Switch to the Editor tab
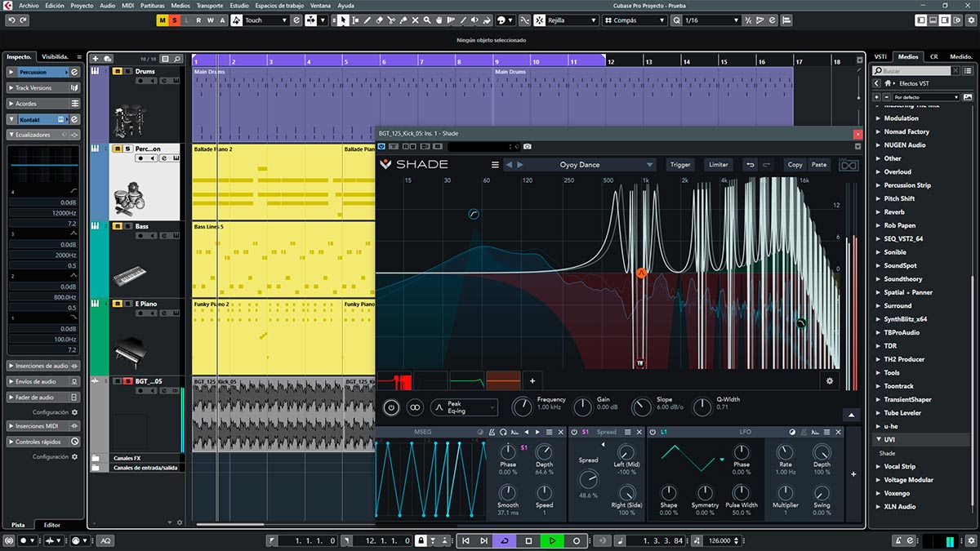The width and height of the screenshot is (980, 551). tap(52, 525)
